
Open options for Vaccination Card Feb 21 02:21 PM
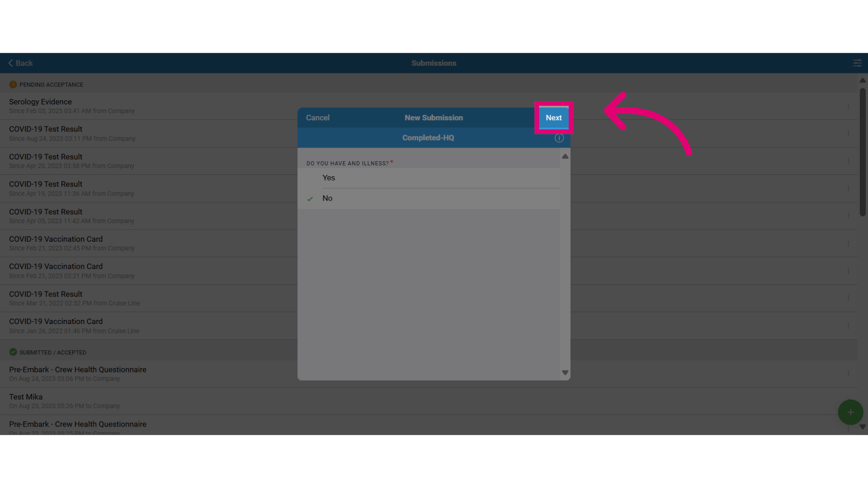(x=848, y=271)
